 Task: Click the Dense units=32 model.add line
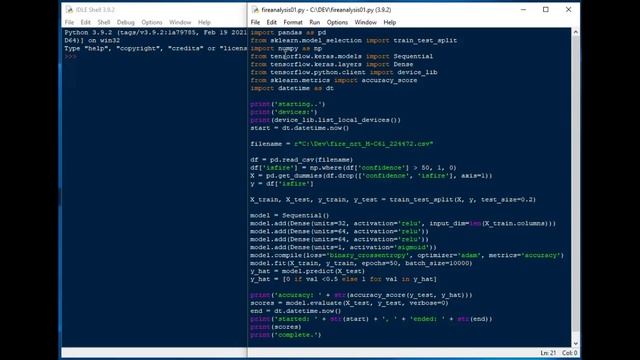403,224
